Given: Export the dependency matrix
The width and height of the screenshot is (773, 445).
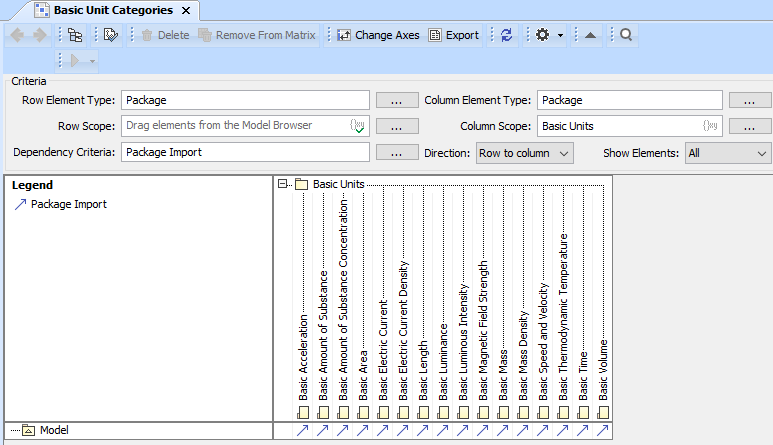Looking at the screenshot, I should click(x=453, y=35).
